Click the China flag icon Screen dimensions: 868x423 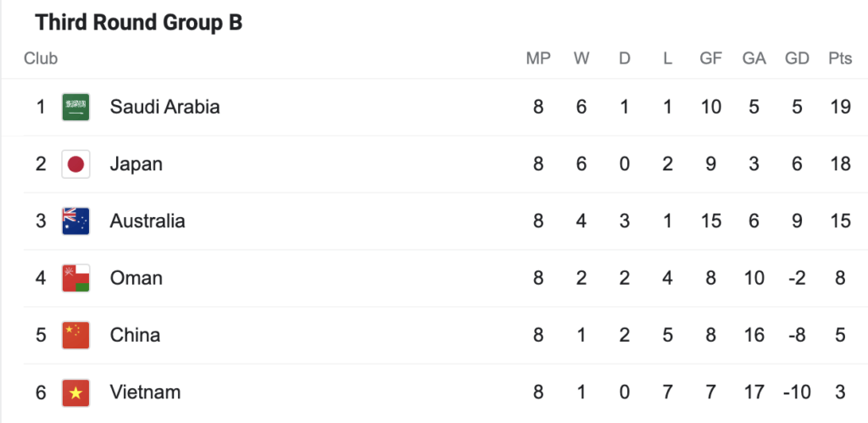pyautogui.click(x=75, y=335)
